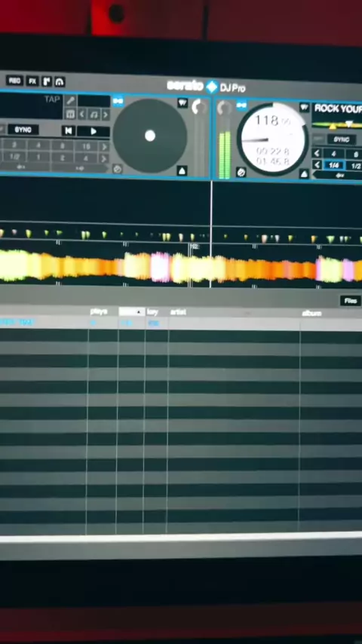362x644 pixels.
Task: Eject the track from the left deck
Action: [x=182, y=170]
